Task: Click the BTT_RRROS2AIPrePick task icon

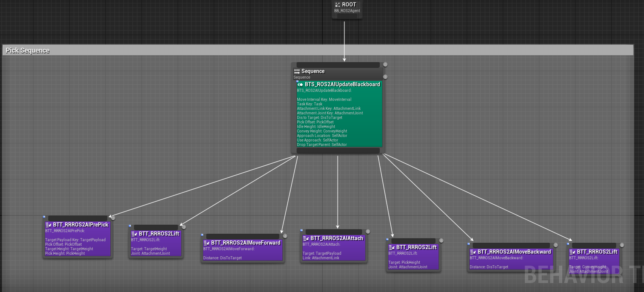Action: 49,225
